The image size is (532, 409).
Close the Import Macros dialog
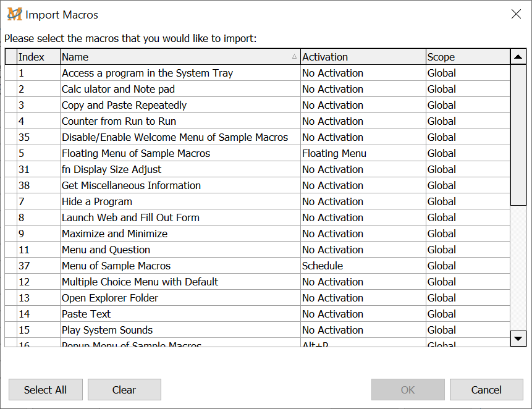click(516, 14)
